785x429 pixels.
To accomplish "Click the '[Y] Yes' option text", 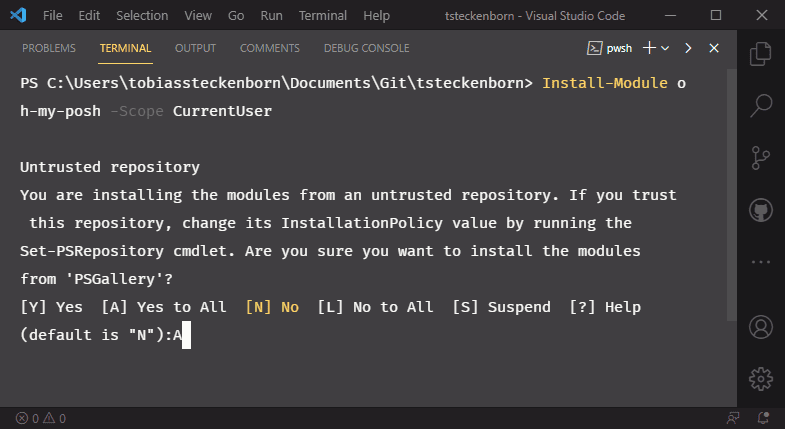I will click(51, 307).
